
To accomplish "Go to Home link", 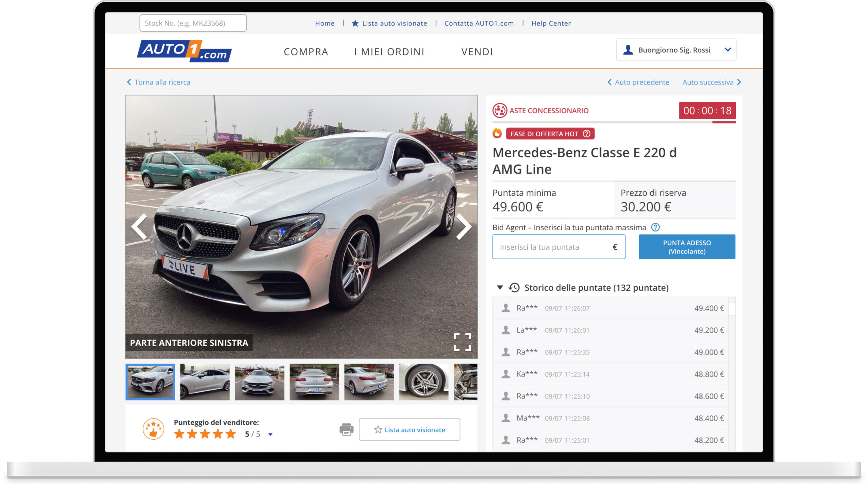I will (324, 23).
